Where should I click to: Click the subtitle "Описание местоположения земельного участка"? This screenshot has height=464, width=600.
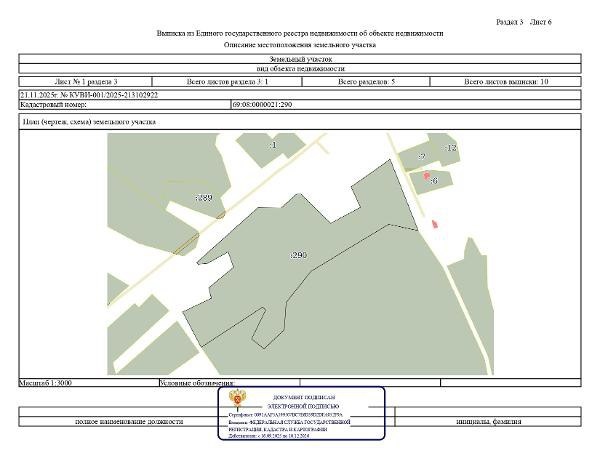coord(300,45)
